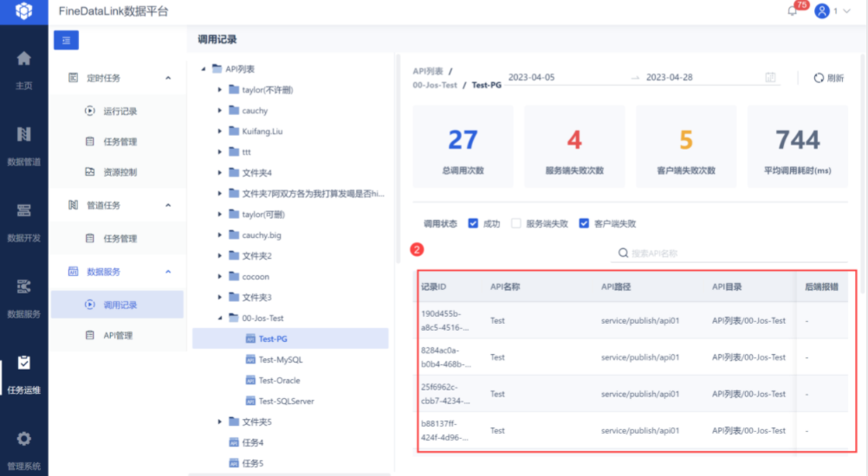Click record row 25f6962c-cbb7-4234
The height and width of the screenshot is (476, 868).
tap(631, 394)
